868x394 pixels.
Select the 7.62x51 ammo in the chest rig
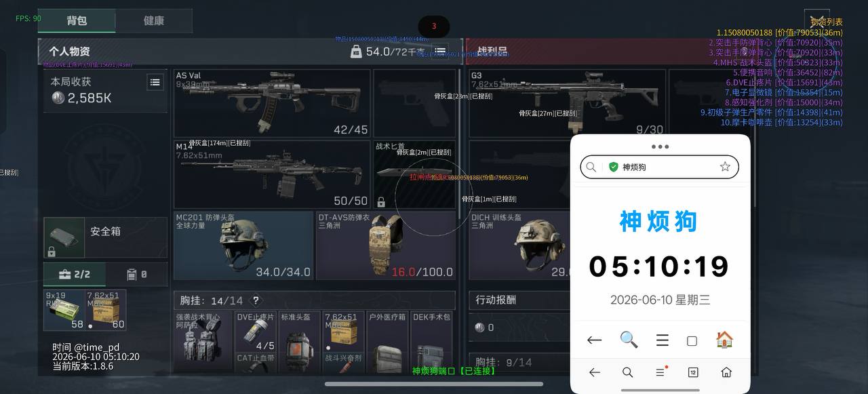tap(343, 332)
